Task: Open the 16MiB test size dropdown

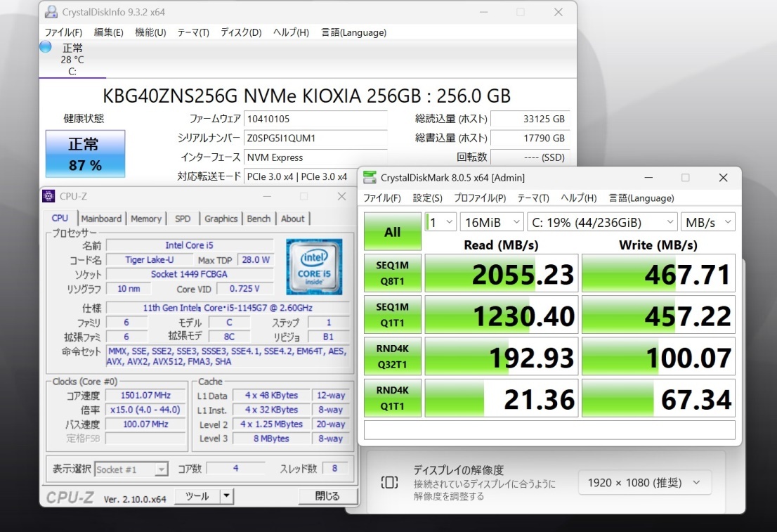Action: (x=492, y=222)
